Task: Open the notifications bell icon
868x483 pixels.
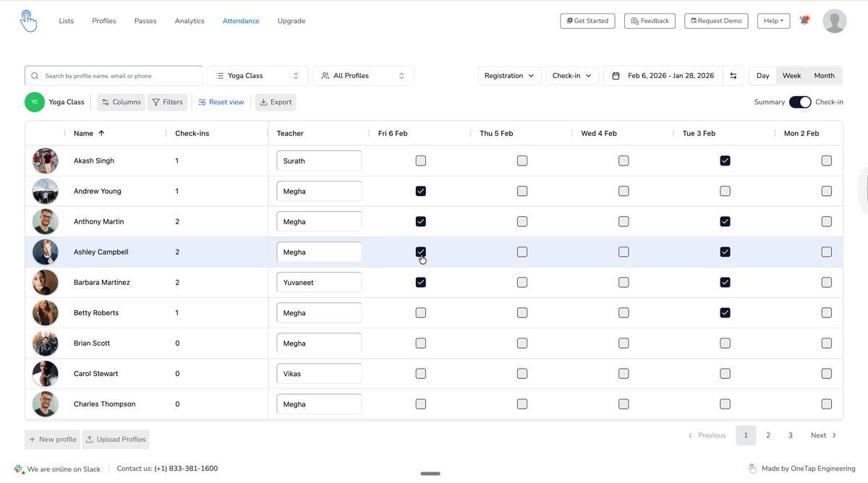Action: point(804,20)
